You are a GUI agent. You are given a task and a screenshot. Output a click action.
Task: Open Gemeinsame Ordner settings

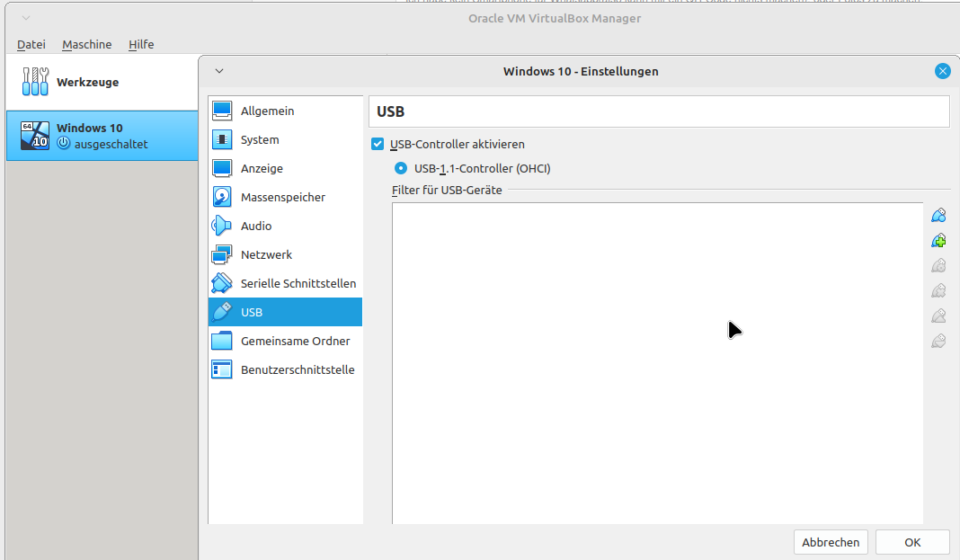(285, 341)
